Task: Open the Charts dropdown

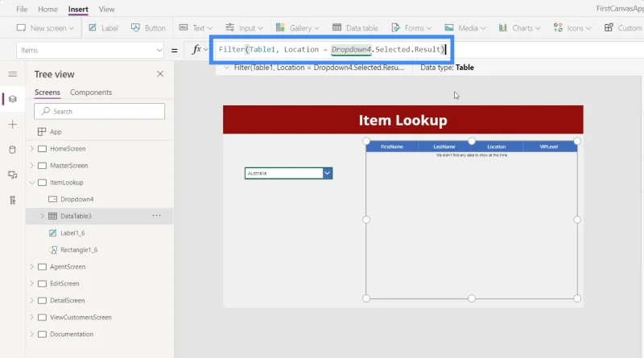Action: pos(519,28)
